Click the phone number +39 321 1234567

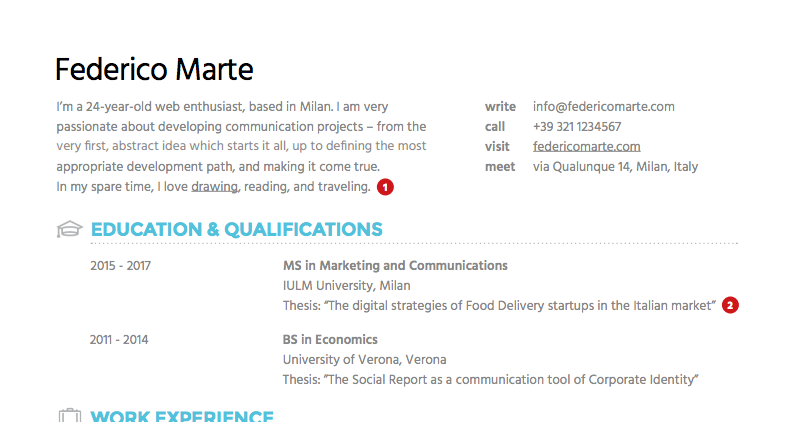577,127
